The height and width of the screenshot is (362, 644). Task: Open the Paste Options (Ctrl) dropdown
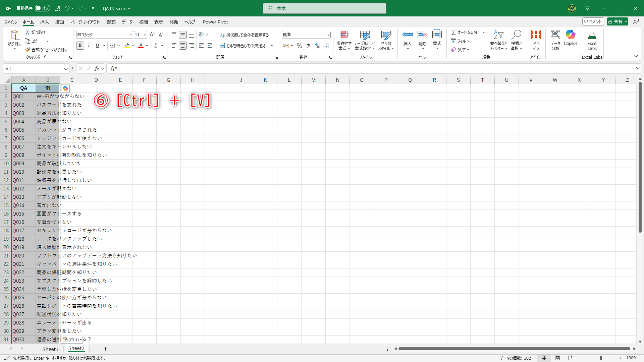72,340
